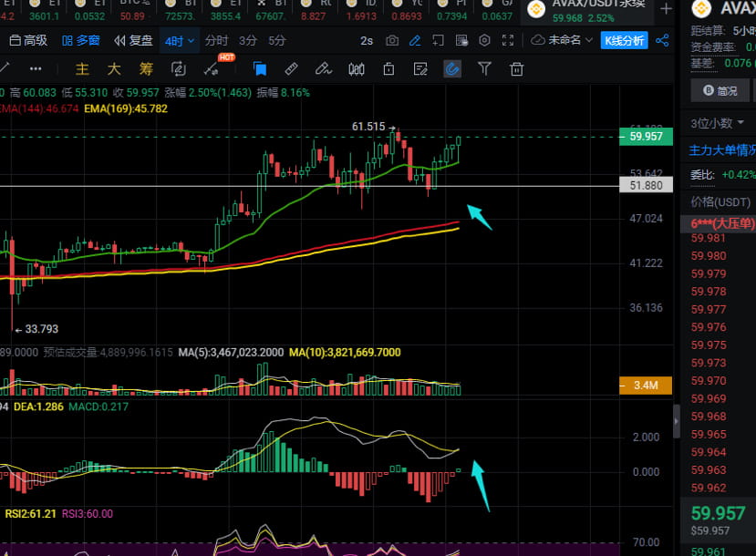Screen dimensions: 756x556
Task: Open the drawing pen tool
Action: pyautogui.click(x=416, y=40)
